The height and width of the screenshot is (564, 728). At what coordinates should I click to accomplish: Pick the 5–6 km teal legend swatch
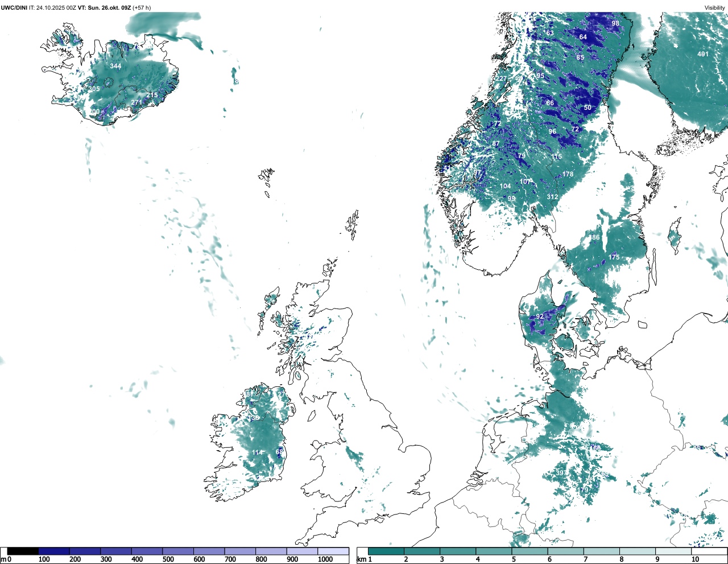(x=530, y=551)
